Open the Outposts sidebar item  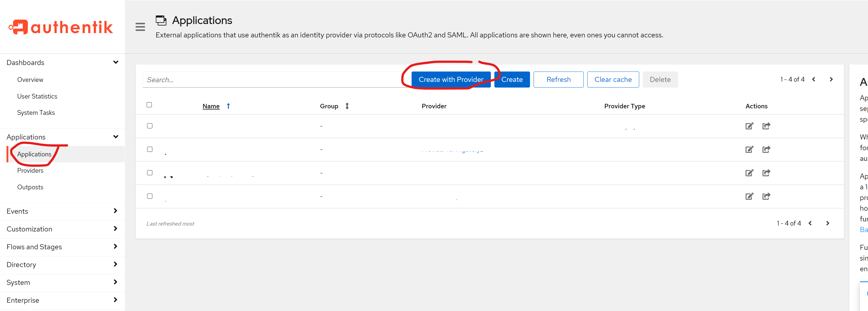(x=30, y=187)
